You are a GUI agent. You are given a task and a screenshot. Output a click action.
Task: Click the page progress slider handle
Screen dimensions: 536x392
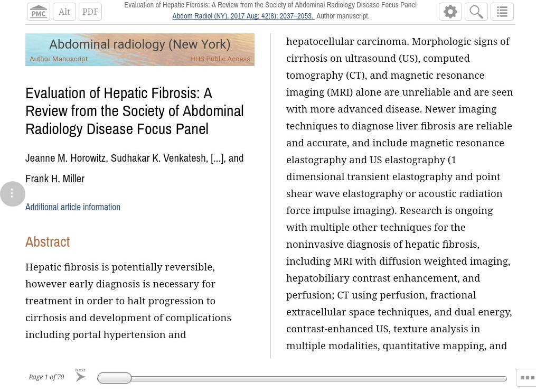coord(114,378)
